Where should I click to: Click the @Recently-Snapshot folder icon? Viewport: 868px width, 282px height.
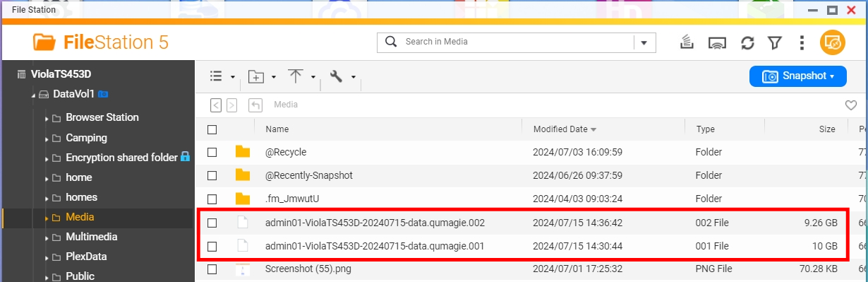(243, 175)
